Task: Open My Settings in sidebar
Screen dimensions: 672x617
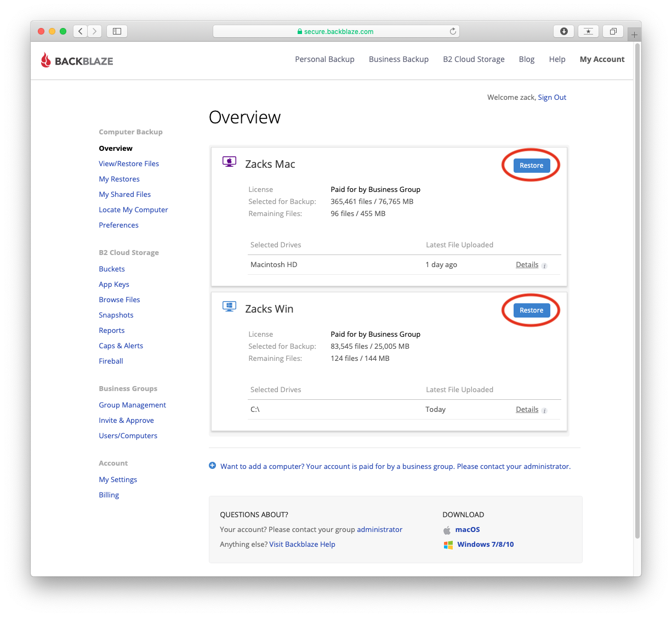Action: (x=118, y=479)
